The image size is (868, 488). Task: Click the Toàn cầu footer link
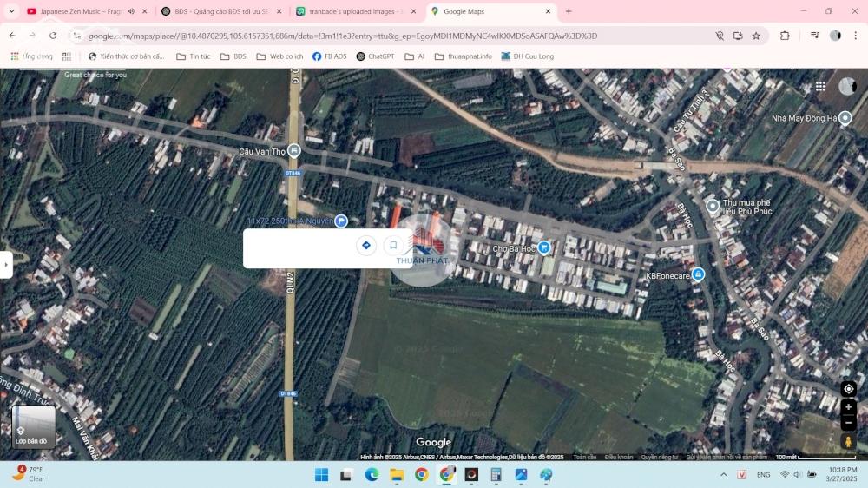(x=584, y=457)
